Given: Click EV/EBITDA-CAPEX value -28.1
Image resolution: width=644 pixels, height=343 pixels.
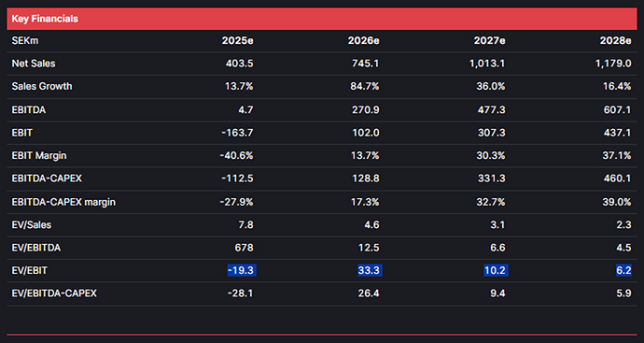Looking at the screenshot, I should tap(241, 293).
